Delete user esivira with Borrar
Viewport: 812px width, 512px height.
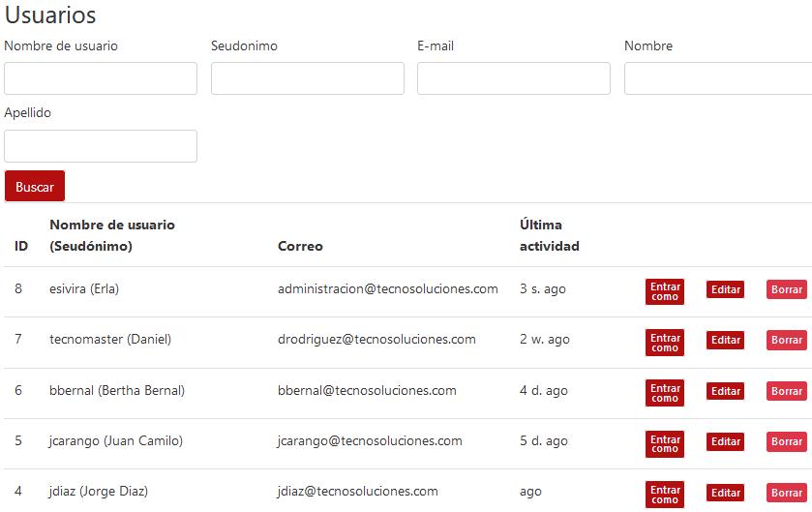(x=786, y=289)
